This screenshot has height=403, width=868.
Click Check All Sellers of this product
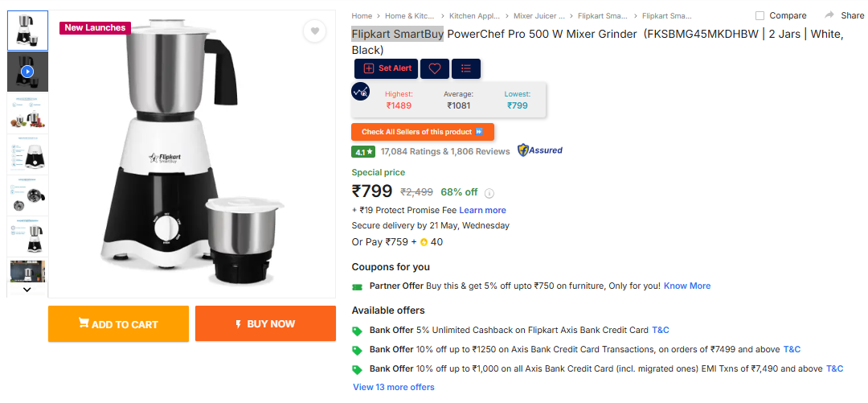point(423,132)
